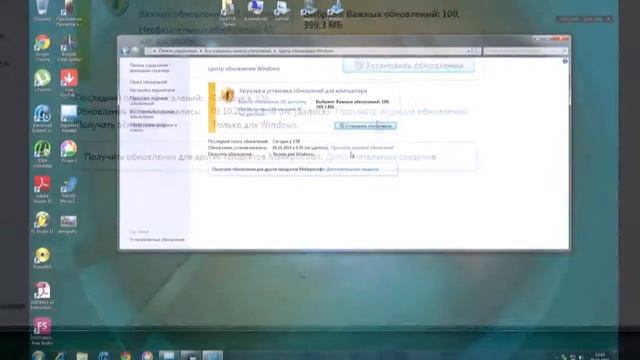Screen dimensions: 640x360
Task: Open the uTorrent desktop shortcut
Action: (42, 80)
